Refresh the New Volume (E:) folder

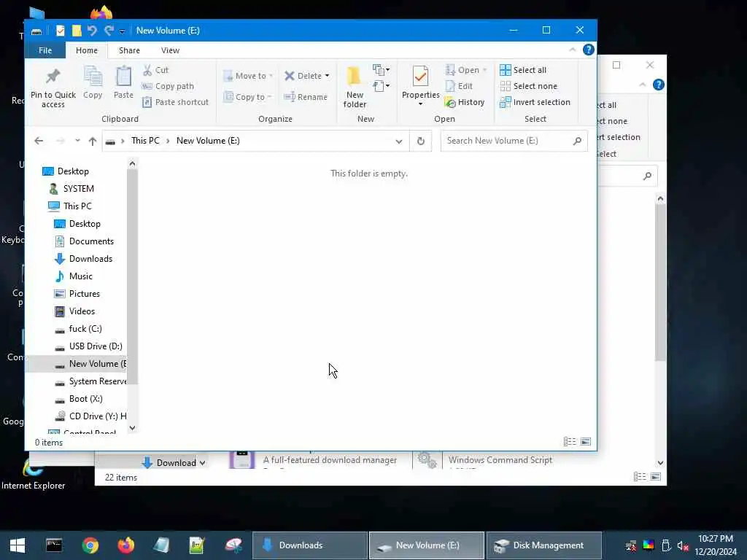pos(421,141)
